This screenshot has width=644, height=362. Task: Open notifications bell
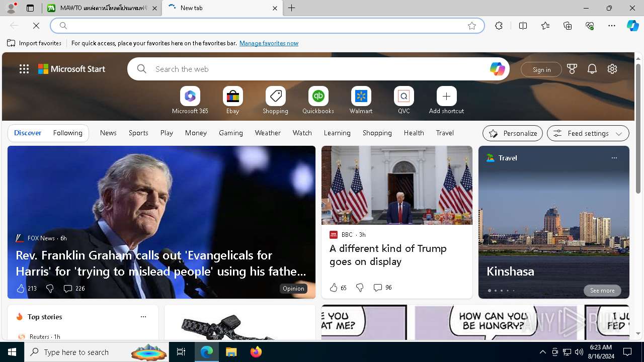592,69
